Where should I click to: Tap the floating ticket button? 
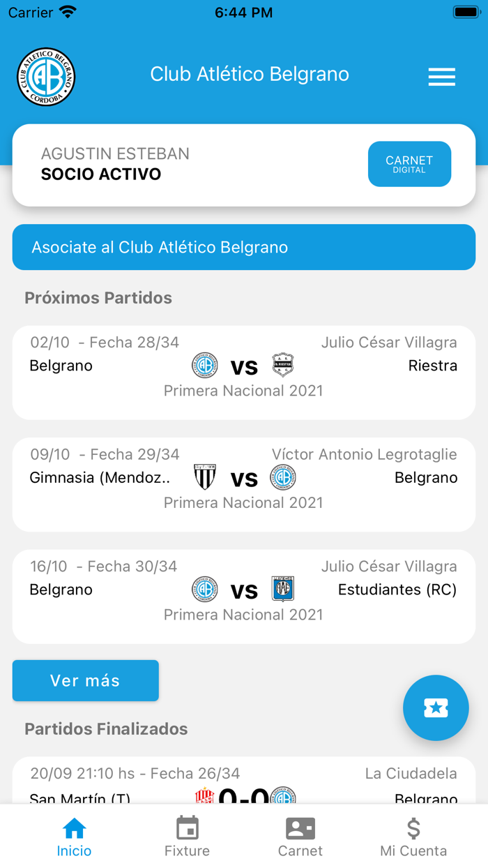pos(436,708)
